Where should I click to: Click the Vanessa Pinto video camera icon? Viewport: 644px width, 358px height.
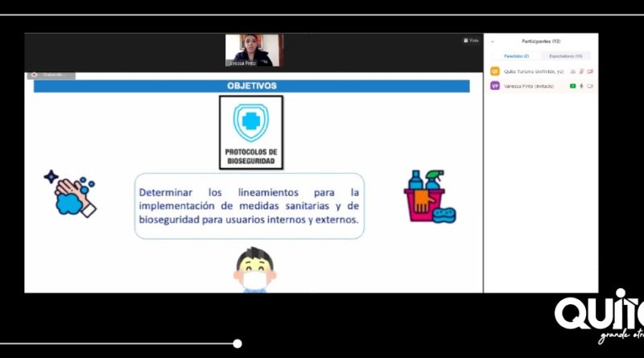[590, 85]
